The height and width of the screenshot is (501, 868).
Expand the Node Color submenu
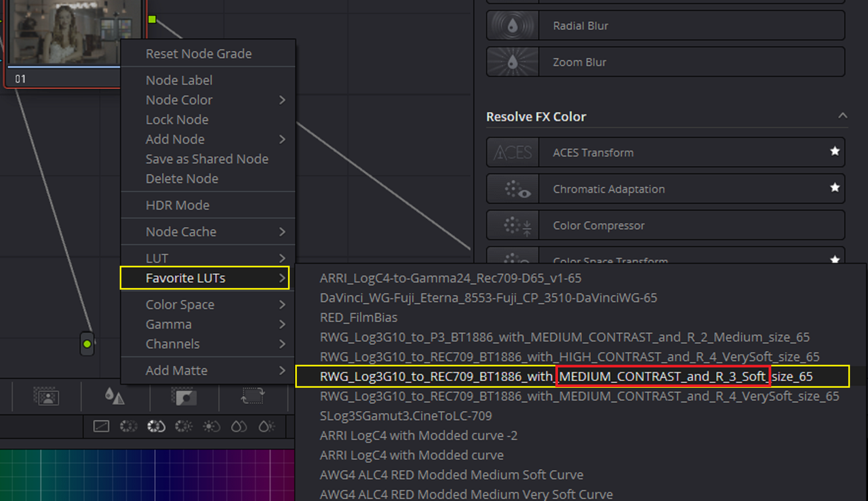208,100
